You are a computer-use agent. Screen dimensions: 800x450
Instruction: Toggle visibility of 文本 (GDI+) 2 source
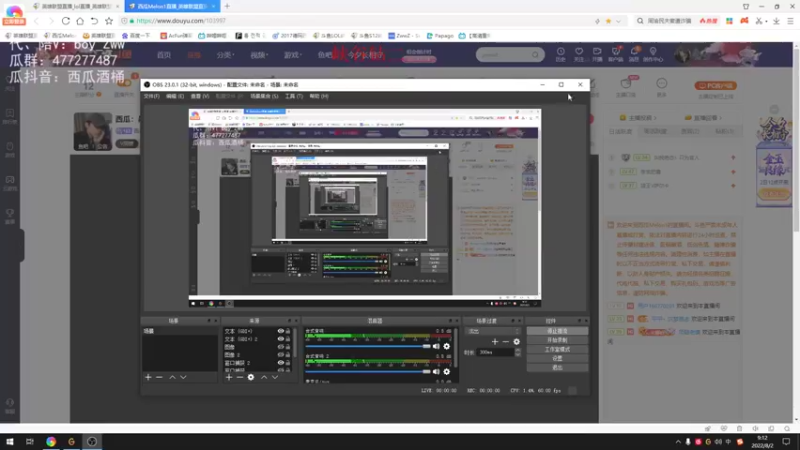pos(281,339)
